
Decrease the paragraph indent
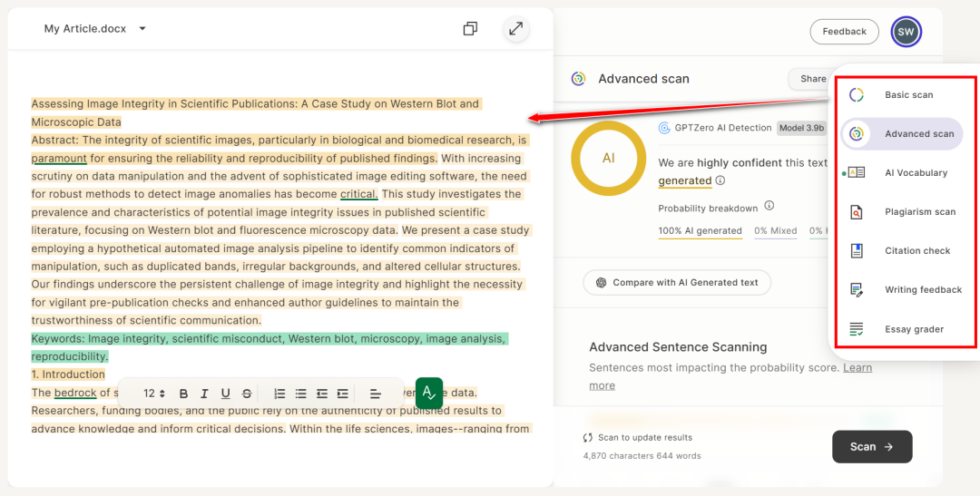(x=321, y=394)
